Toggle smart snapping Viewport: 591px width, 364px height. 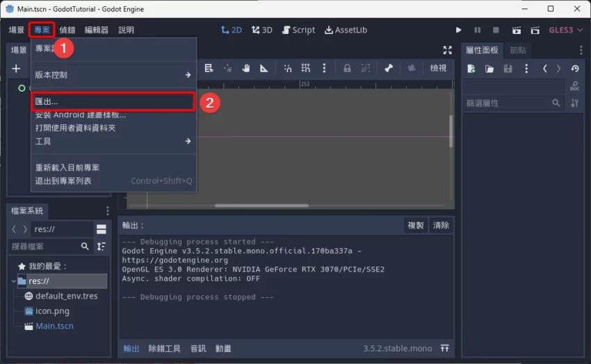[x=288, y=68]
